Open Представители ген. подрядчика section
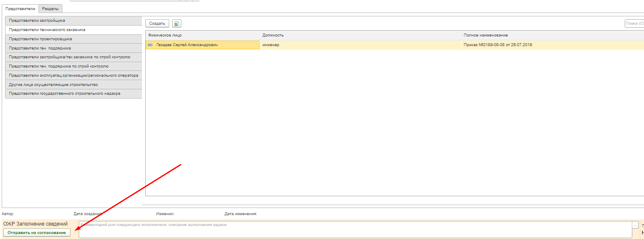Viewport: 644px width, 239px height. point(73,48)
